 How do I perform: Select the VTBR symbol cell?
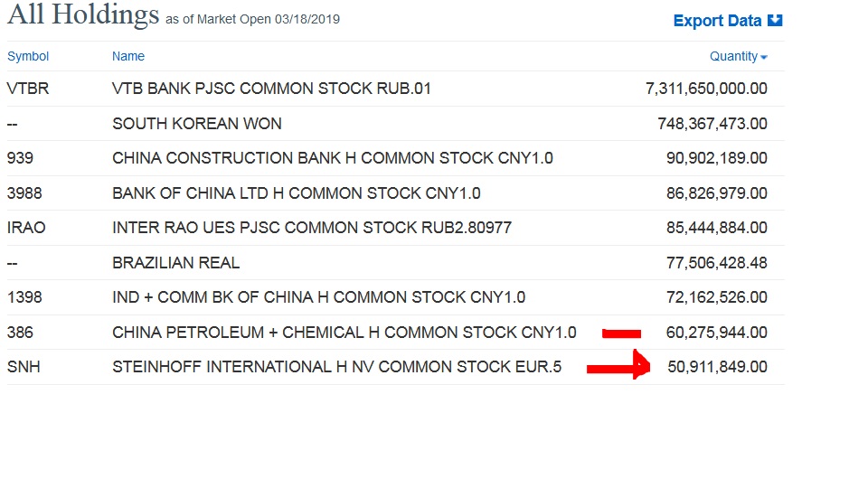pos(26,89)
